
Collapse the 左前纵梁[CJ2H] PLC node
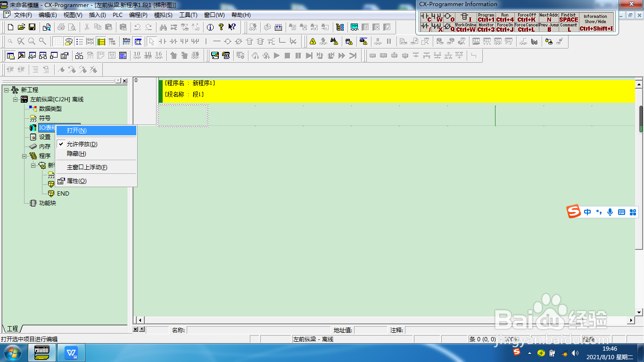point(15,99)
